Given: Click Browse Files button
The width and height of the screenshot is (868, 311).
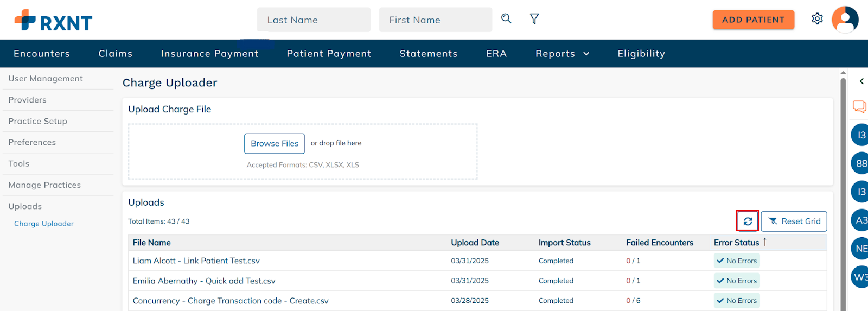Looking at the screenshot, I should coord(275,144).
